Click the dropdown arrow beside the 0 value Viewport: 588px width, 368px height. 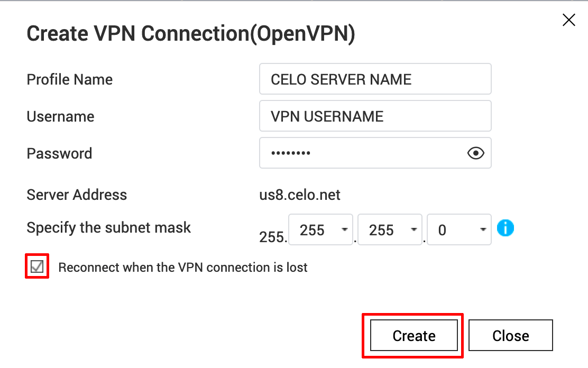(x=483, y=229)
